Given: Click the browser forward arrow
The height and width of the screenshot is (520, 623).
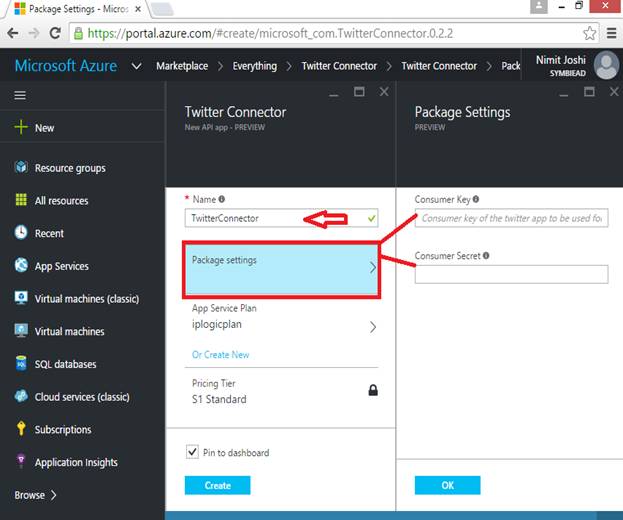Looking at the screenshot, I should 34,33.
